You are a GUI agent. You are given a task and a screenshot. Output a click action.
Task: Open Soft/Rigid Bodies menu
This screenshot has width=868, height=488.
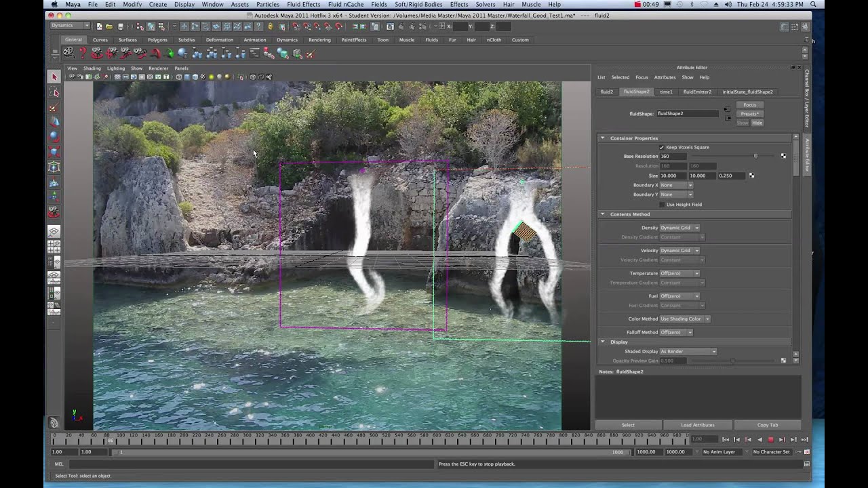click(x=418, y=4)
